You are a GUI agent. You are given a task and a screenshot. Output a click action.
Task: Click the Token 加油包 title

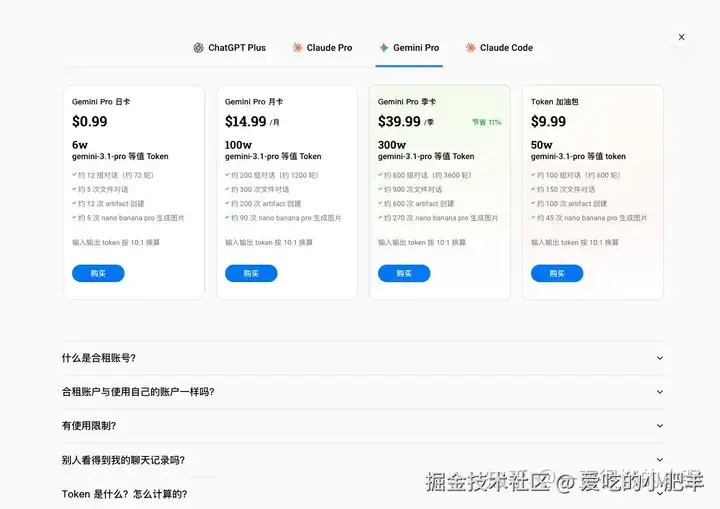coord(555,102)
